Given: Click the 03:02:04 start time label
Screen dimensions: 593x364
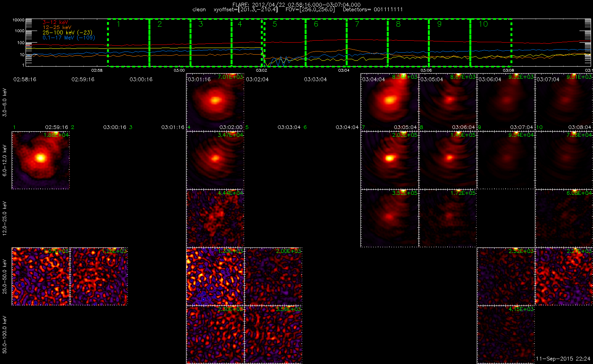Looking at the screenshot, I should (x=257, y=79).
